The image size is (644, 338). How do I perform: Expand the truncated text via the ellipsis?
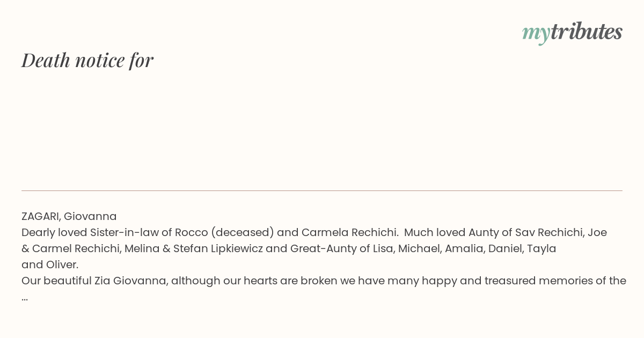pos(25,297)
